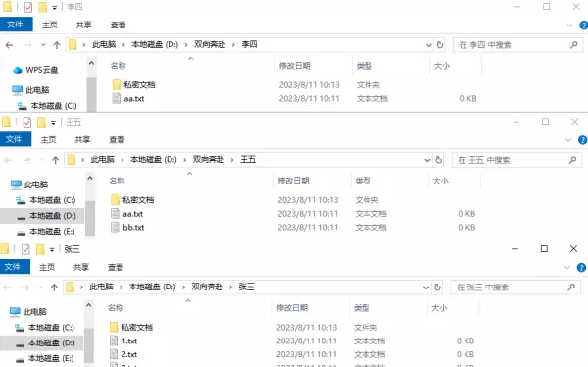
Task: Click the search box in 王五 window
Action: click(516, 160)
